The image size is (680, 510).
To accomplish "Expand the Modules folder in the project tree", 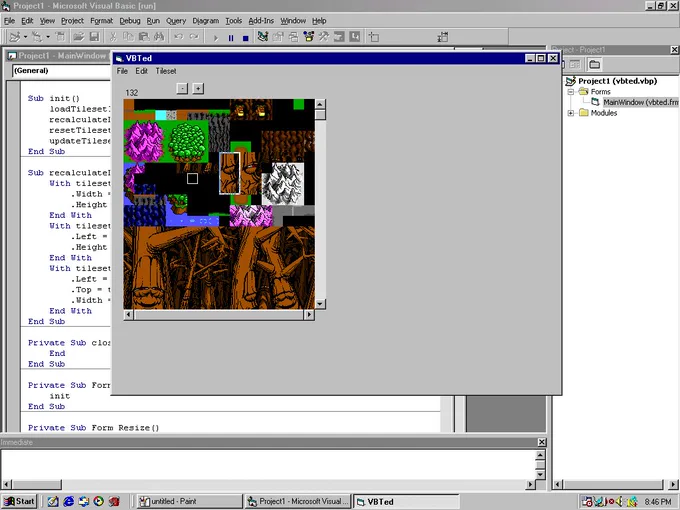I will point(571,113).
